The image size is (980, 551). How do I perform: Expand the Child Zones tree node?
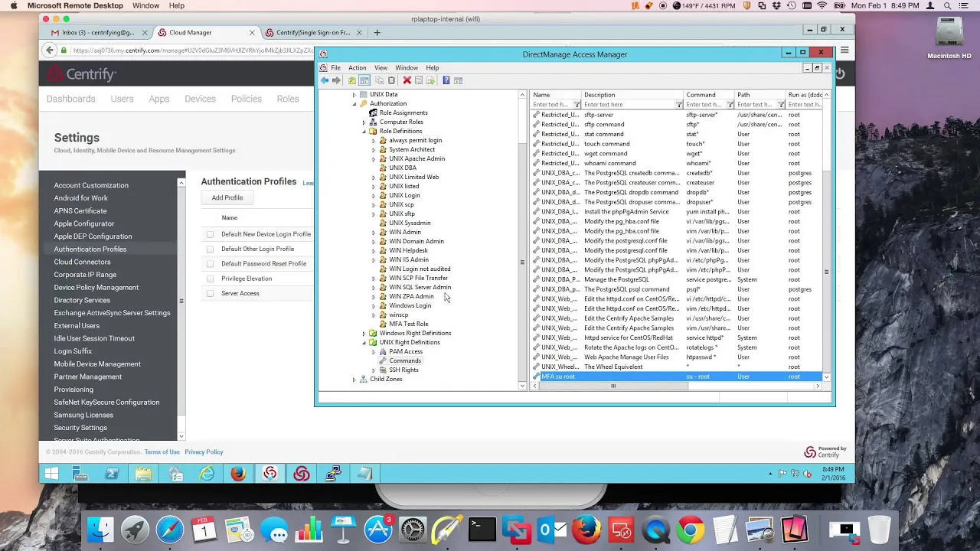(x=354, y=380)
